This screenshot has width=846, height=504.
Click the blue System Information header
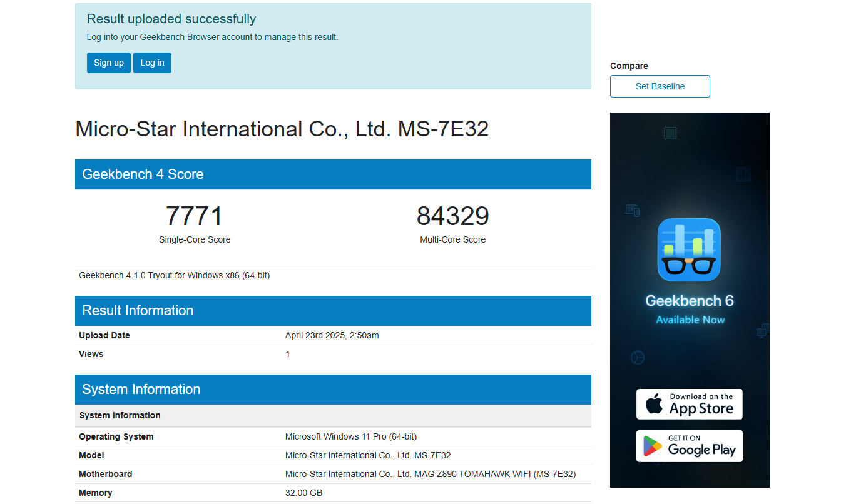pos(333,390)
